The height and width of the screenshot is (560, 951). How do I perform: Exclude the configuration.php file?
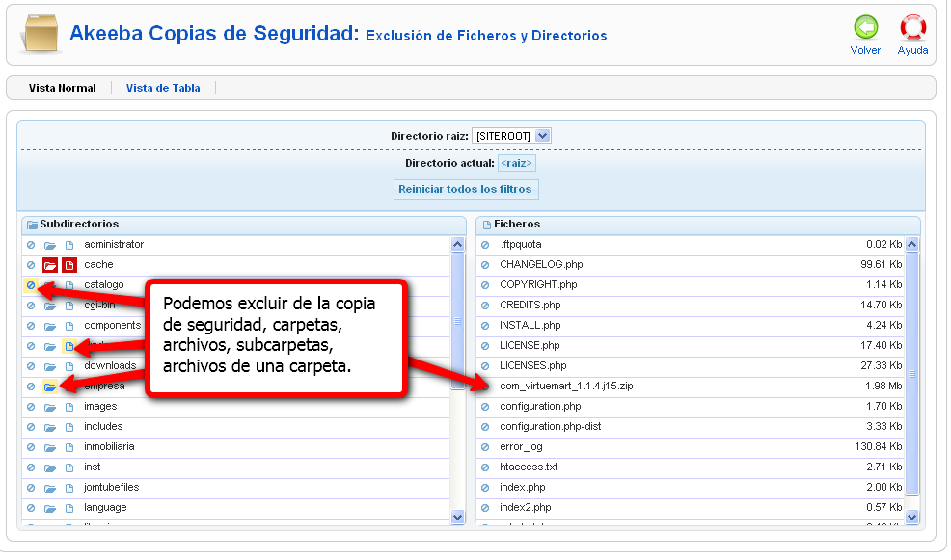coord(486,408)
